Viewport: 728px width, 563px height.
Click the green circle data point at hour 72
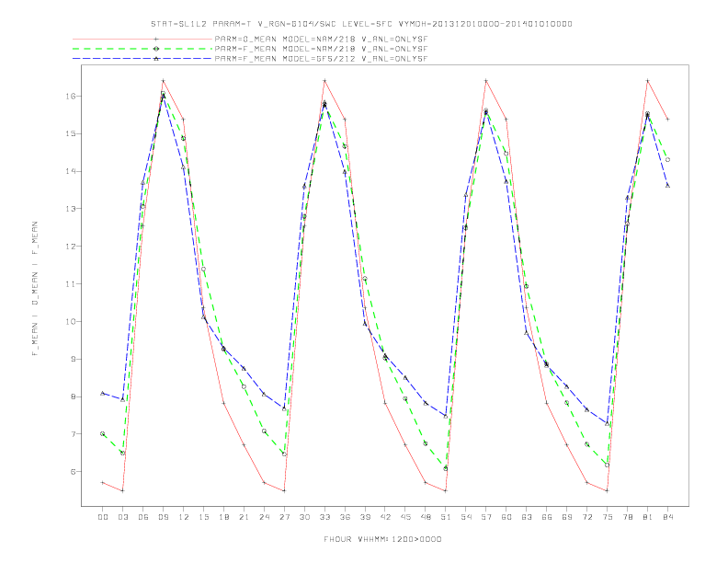tap(587, 444)
